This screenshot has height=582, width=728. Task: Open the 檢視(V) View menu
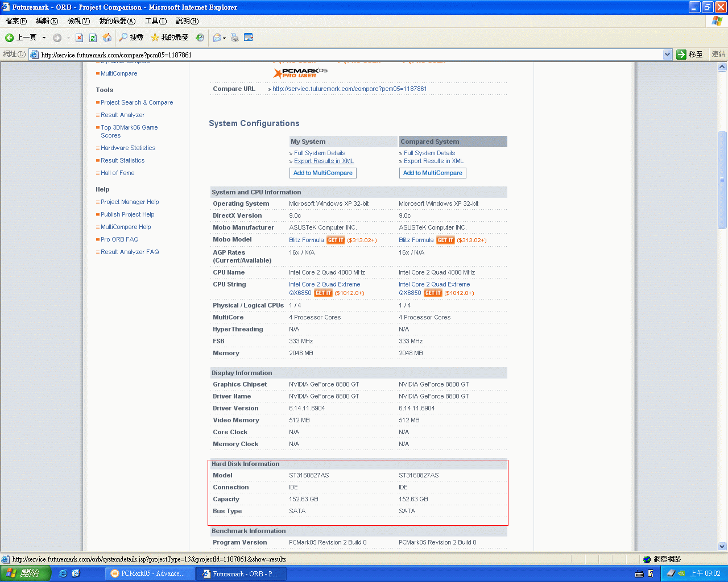[78, 21]
